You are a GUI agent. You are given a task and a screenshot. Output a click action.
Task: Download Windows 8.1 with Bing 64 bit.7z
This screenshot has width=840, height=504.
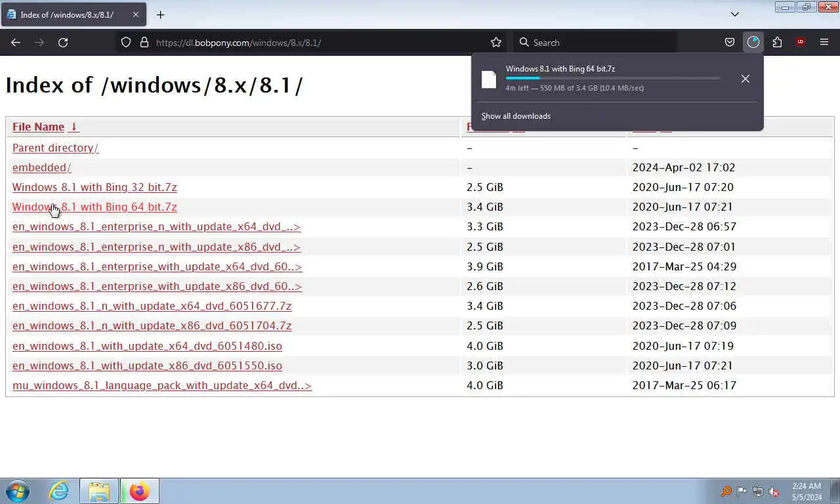94,207
